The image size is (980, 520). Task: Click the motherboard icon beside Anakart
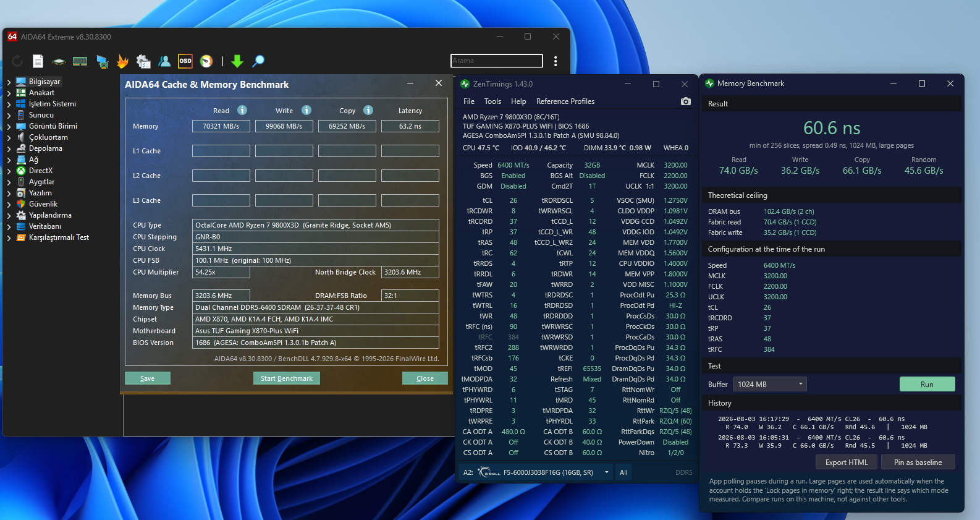[x=21, y=93]
